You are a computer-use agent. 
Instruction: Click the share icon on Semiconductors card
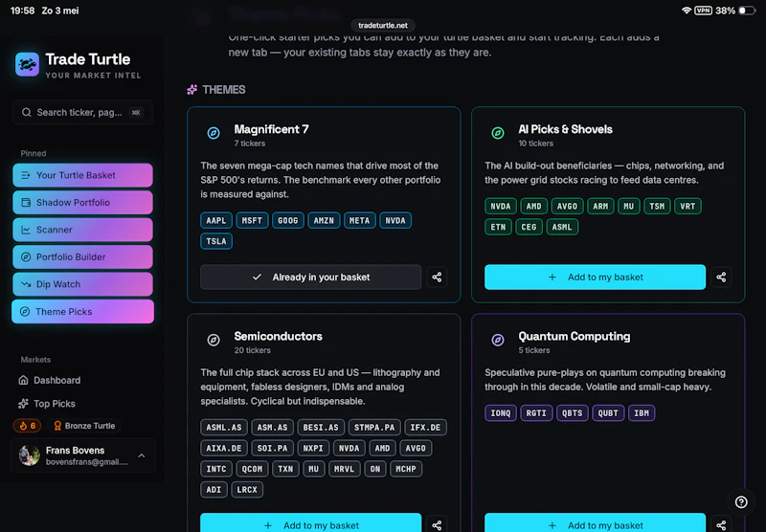(437, 524)
